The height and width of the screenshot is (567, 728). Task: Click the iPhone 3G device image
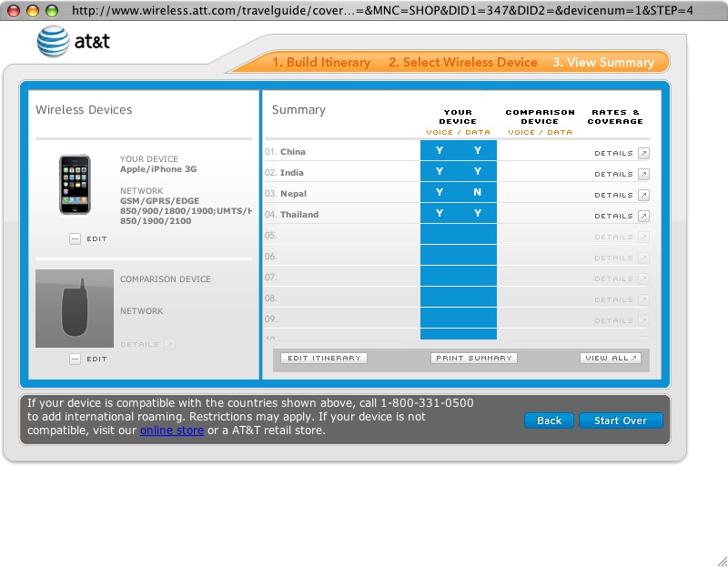(75, 185)
